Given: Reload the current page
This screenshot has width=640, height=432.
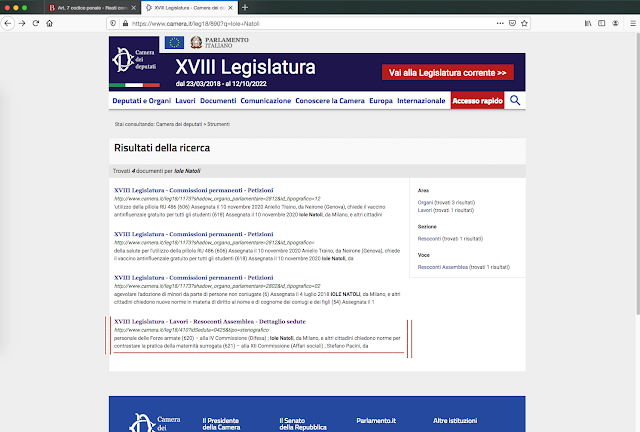Looking at the screenshot, I should pyautogui.click(x=36, y=23).
